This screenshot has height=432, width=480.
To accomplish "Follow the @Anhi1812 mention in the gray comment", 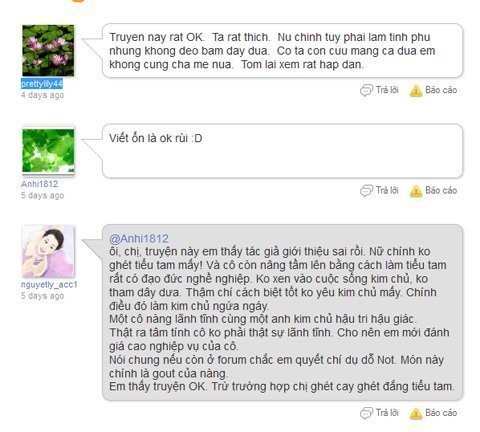I will click(x=139, y=239).
